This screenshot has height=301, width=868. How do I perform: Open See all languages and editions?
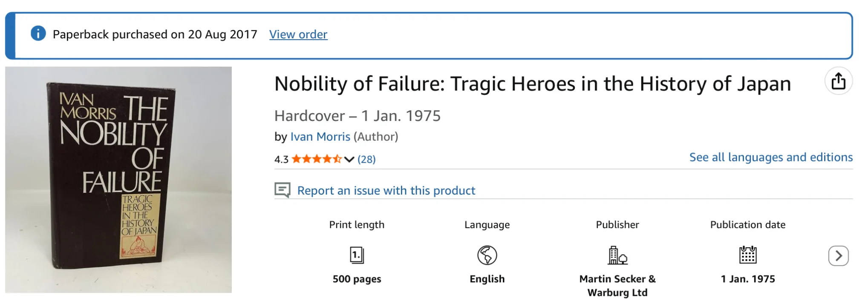(x=771, y=157)
